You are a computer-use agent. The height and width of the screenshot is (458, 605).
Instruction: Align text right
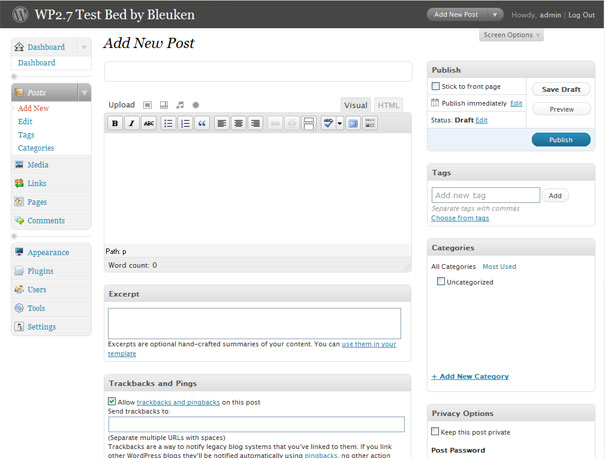[x=255, y=123]
